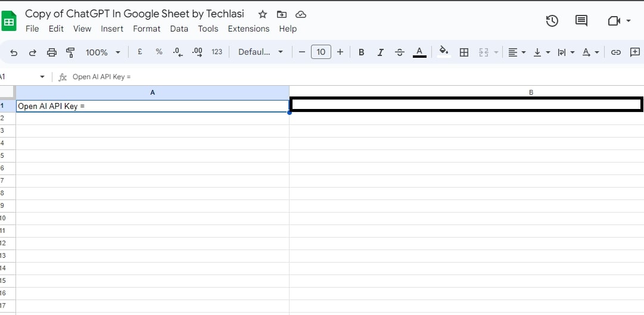Select row 16 header

pos(8,293)
